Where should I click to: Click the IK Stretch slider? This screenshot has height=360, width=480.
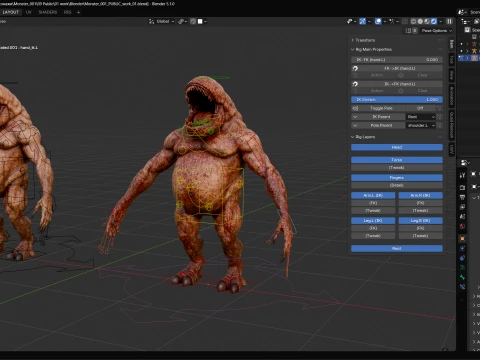(x=397, y=100)
